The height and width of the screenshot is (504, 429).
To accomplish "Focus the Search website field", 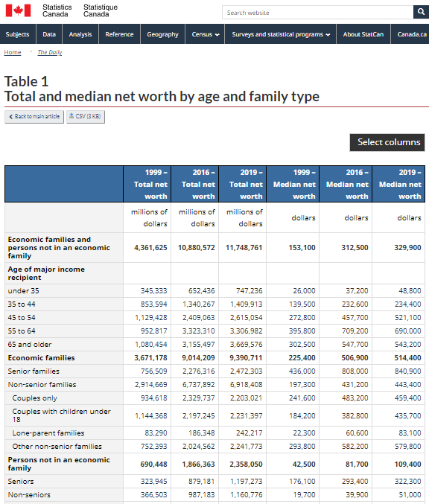I will [x=318, y=12].
